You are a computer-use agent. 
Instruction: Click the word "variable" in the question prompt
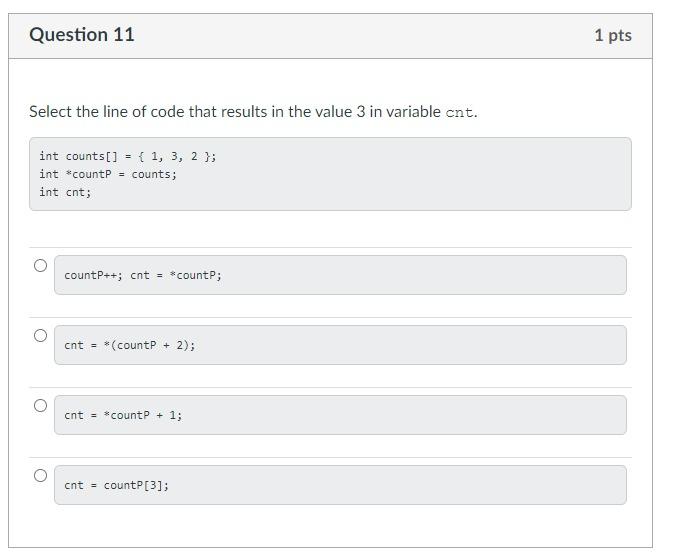click(x=411, y=112)
